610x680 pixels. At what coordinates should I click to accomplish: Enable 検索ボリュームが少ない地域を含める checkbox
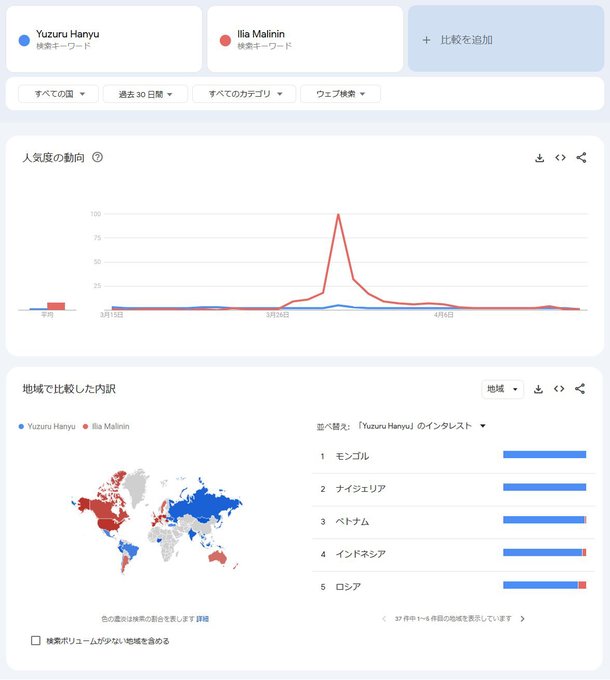(36, 641)
